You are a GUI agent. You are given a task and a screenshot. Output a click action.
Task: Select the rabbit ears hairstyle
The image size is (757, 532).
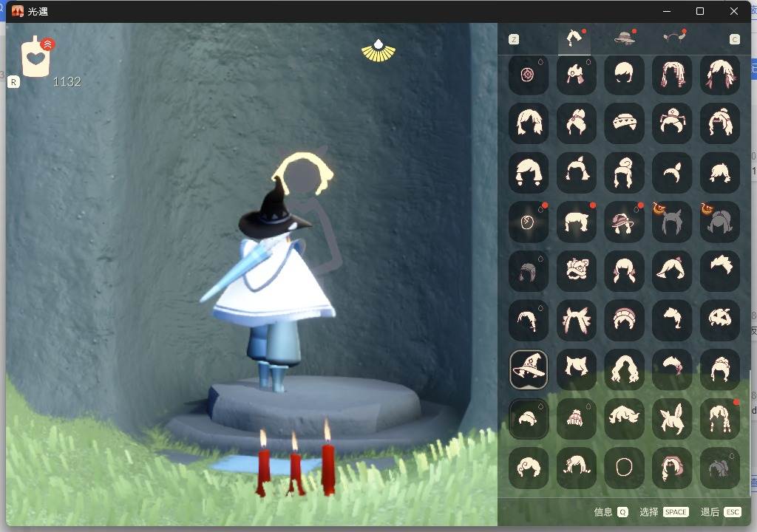[671, 419]
